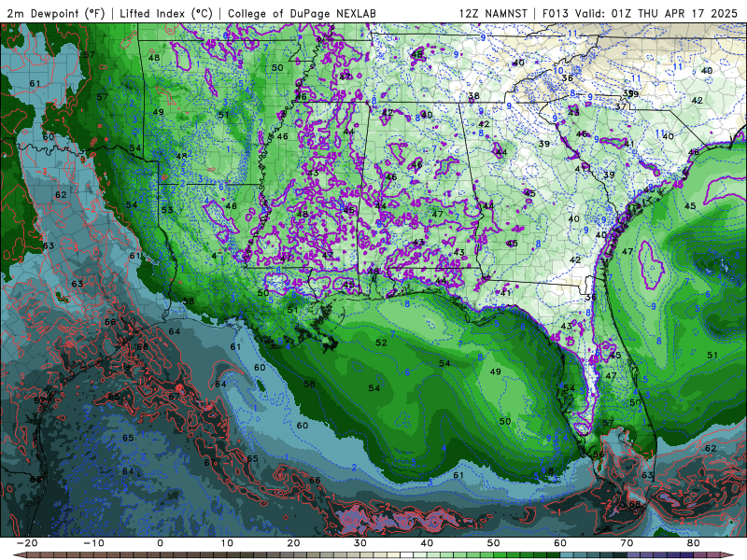Click 'F013 Valid: 01Z THU APR 17 2025'

coord(640,13)
